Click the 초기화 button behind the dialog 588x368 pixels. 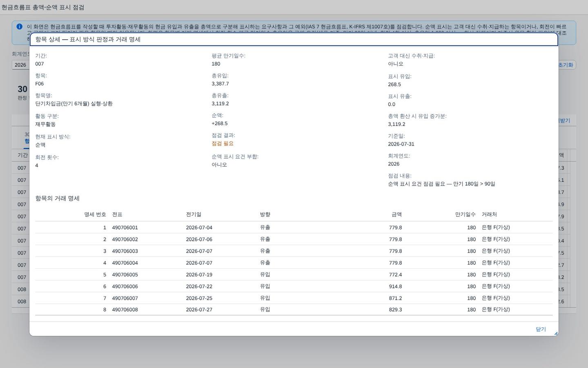[x=566, y=65]
